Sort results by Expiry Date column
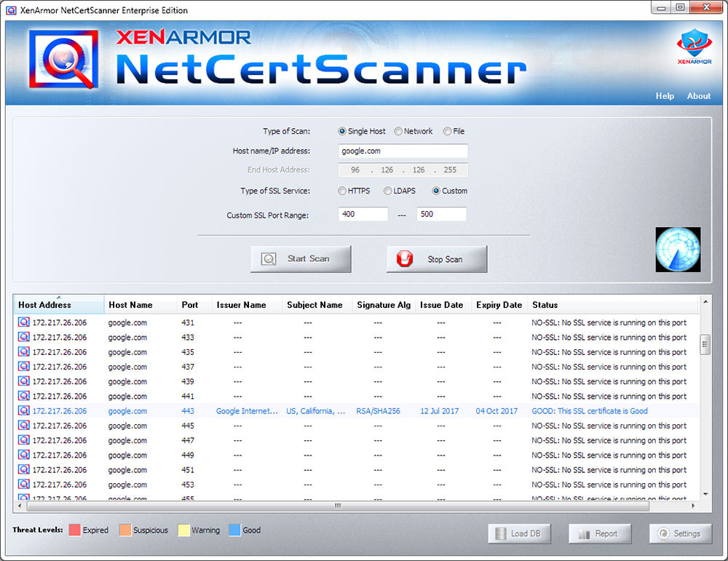728x561 pixels. tap(499, 305)
